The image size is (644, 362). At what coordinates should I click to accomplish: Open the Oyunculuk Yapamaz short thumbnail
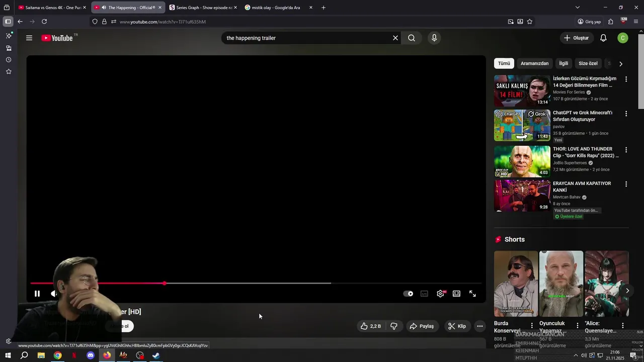(561, 284)
